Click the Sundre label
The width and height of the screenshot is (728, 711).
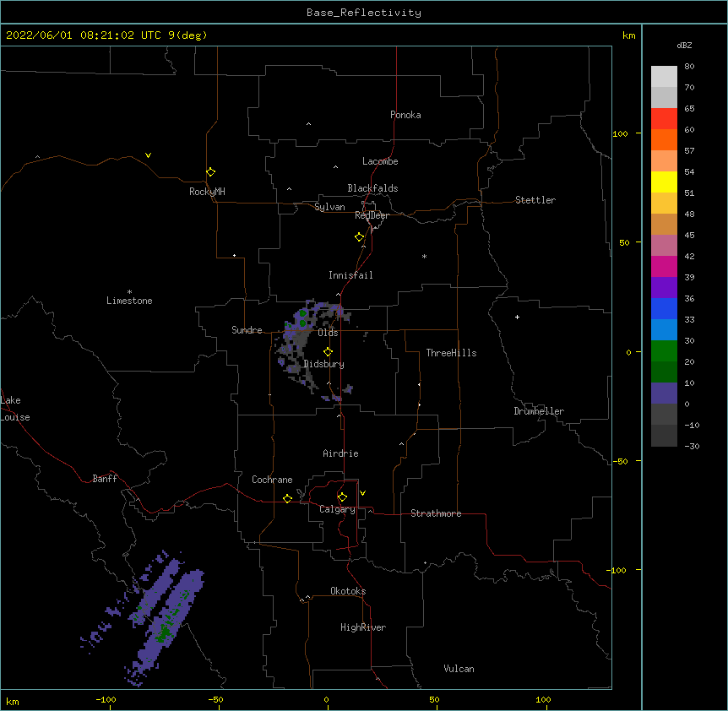point(247,330)
